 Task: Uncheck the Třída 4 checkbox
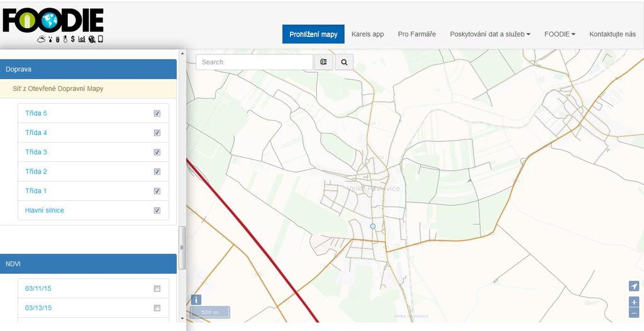coord(157,133)
